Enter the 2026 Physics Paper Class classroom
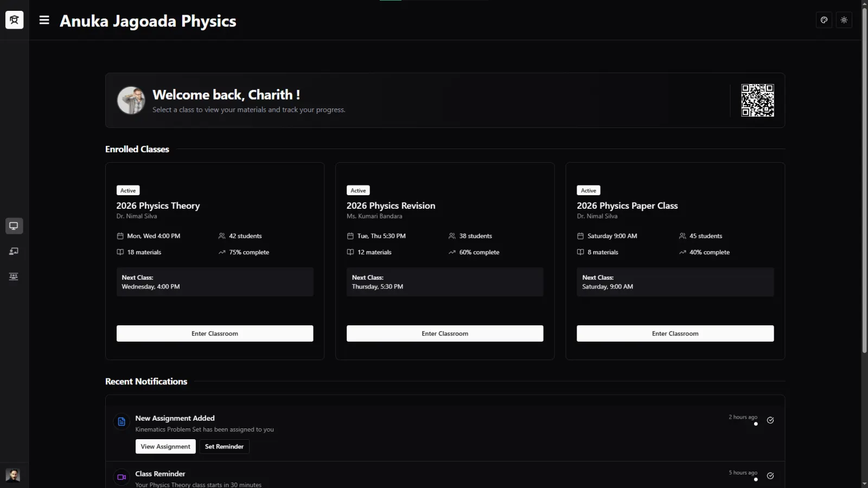 pos(675,333)
